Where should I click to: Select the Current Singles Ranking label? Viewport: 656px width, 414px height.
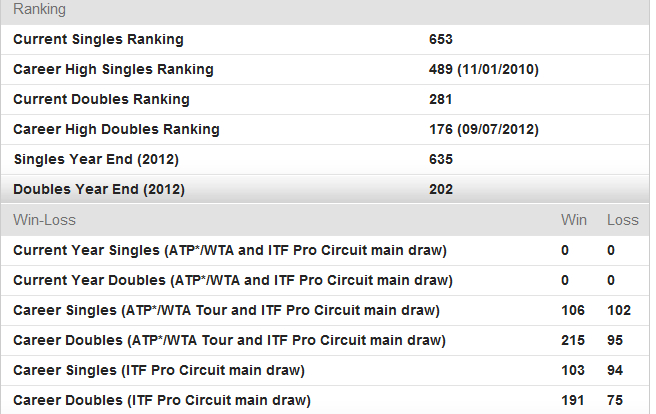pos(98,40)
